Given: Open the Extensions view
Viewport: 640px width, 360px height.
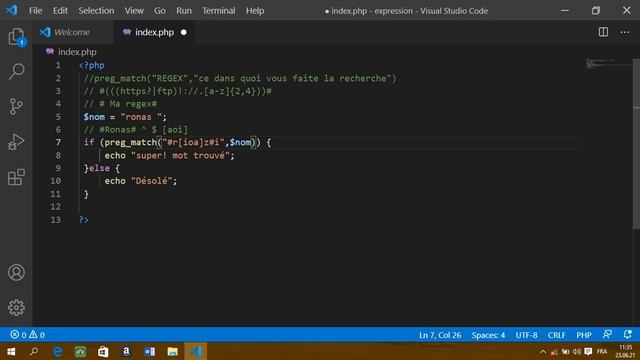Looking at the screenshot, I should 16,177.
